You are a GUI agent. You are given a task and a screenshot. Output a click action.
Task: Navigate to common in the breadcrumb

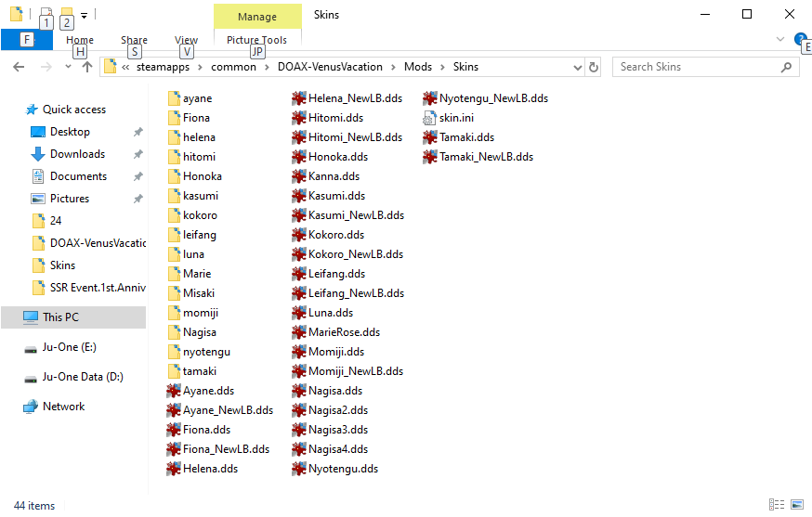coord(233,67)
